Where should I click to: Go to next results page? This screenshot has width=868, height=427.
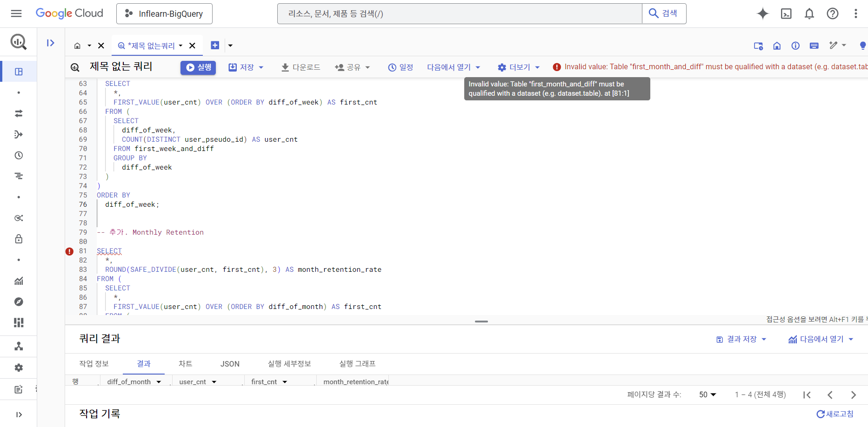click(x=854, y=395)
